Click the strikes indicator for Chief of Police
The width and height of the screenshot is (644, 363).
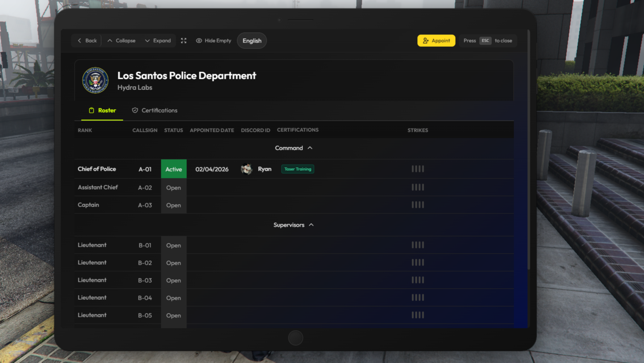418,169
